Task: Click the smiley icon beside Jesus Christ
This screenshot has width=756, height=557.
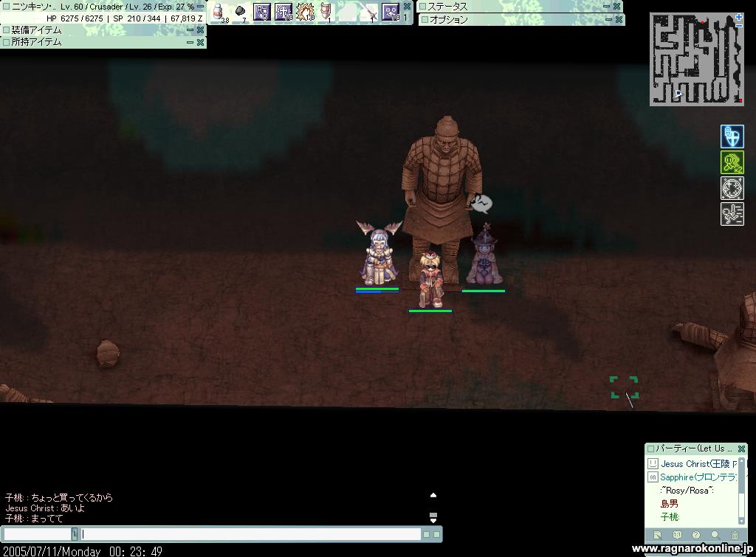Action: 653,464
